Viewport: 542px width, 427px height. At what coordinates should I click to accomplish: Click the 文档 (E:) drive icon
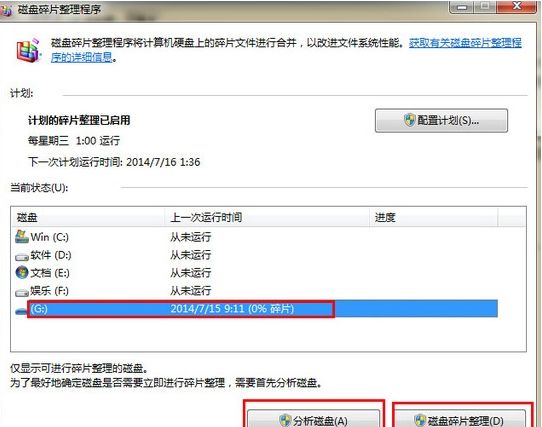pyautogui.click(x=22, y=272)
